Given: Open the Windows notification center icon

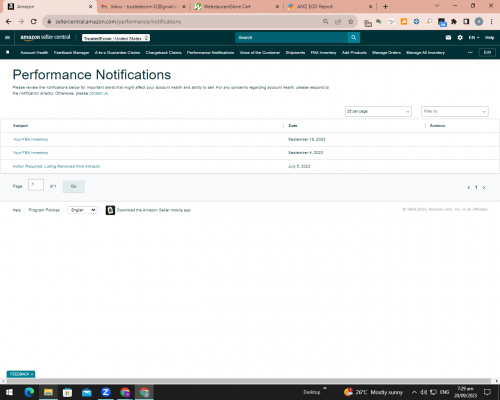Looking at the screenshot, I should (x=487, y=392).
